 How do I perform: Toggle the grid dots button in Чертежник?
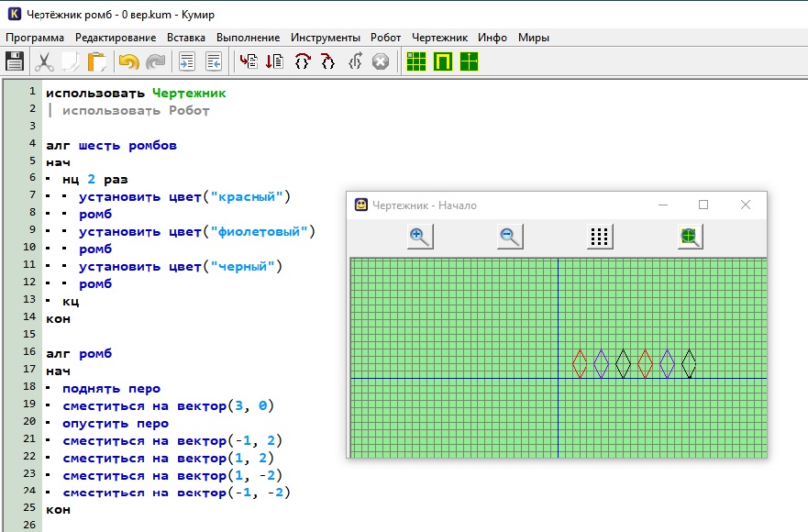click(600, 237)
